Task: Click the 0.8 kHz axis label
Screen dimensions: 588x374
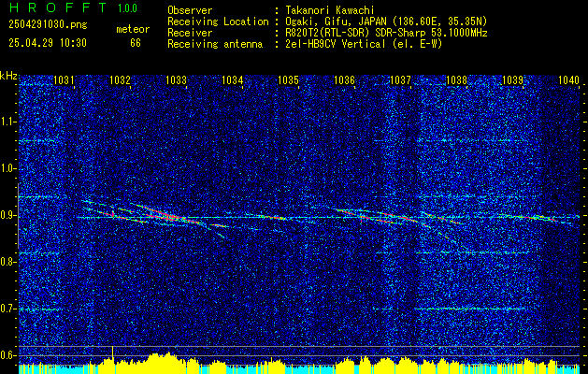Action: pyautogui.click(x=8, y=262)
